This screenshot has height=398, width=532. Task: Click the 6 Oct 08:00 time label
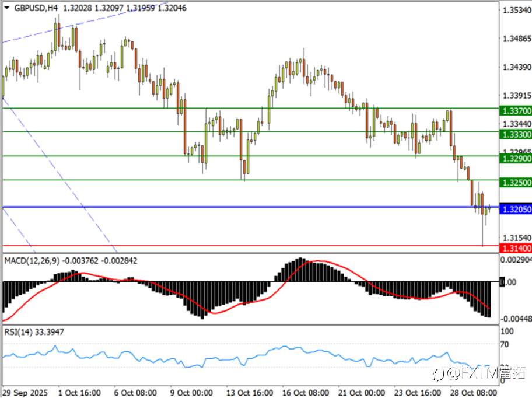(x=135, y=393)
